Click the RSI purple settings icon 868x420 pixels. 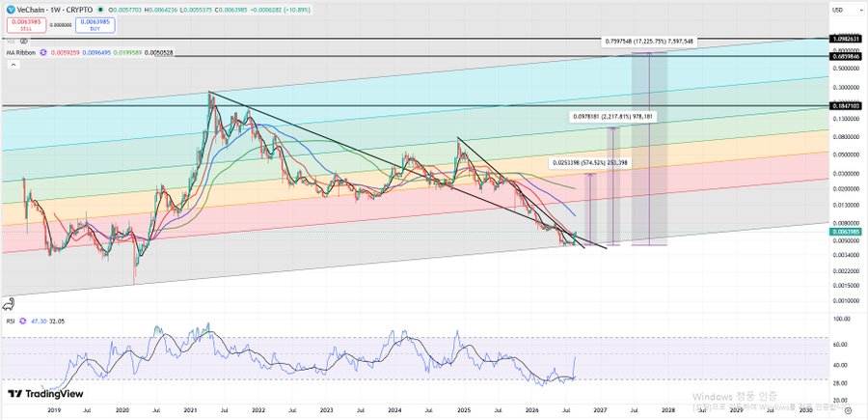pos(23,321)
